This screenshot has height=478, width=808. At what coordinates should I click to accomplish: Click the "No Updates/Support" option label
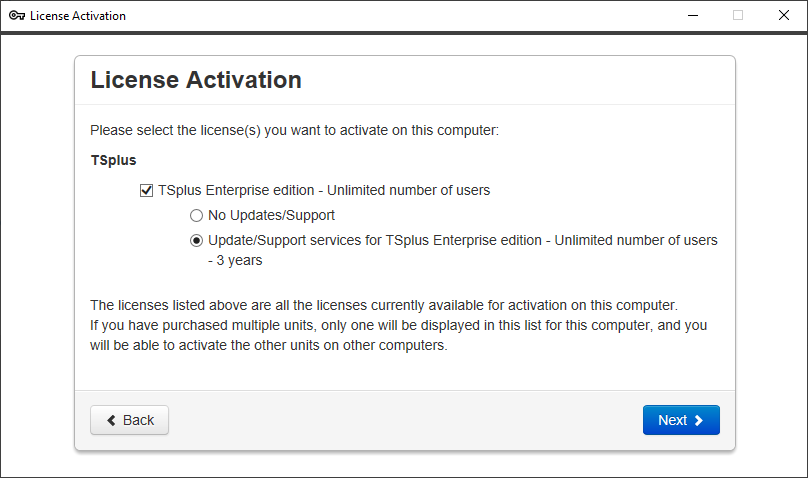click(271, 215)
